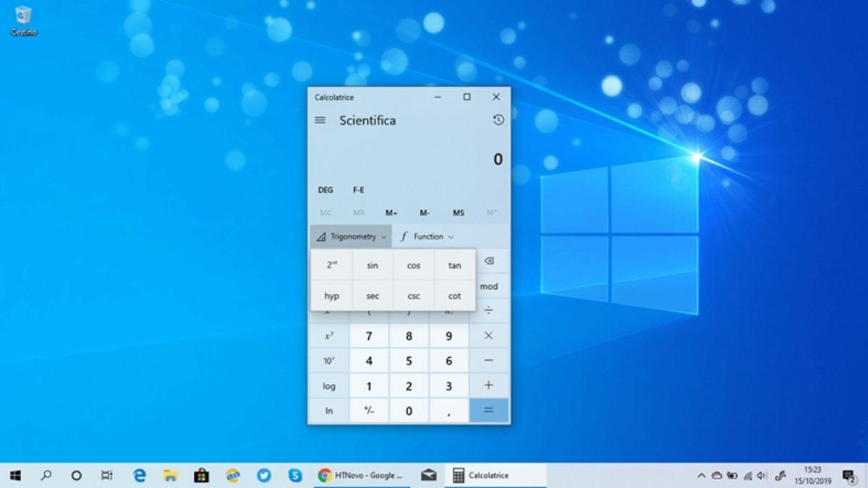Expand hidden icons in the system tray
Viewport: 868px width, 488px height.
click(701, 476)
